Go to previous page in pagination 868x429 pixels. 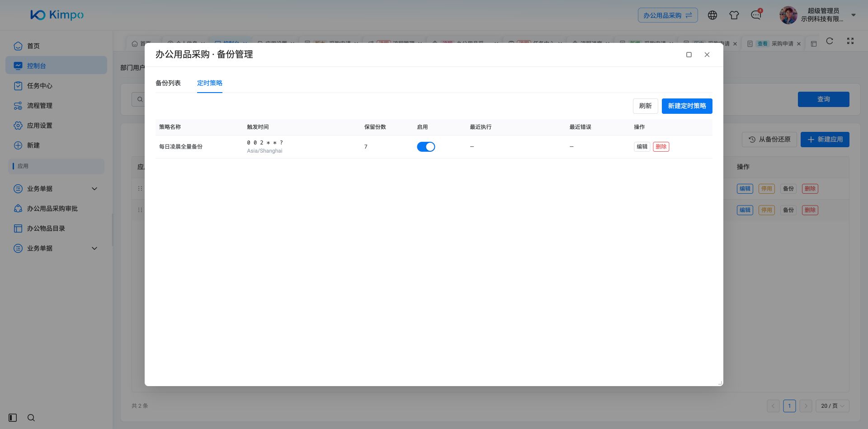(x=773, y=406)
